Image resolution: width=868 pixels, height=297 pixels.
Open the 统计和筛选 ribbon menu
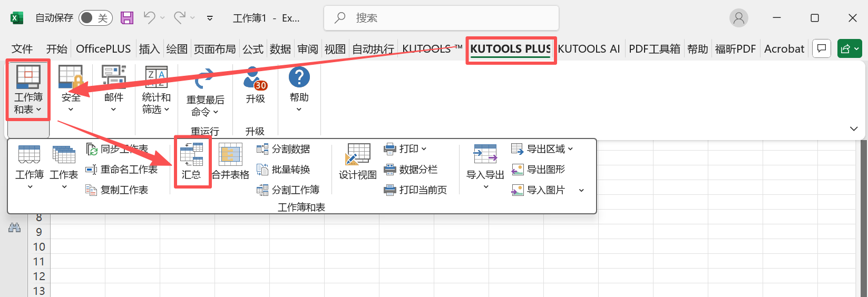(x=156, y=90)
